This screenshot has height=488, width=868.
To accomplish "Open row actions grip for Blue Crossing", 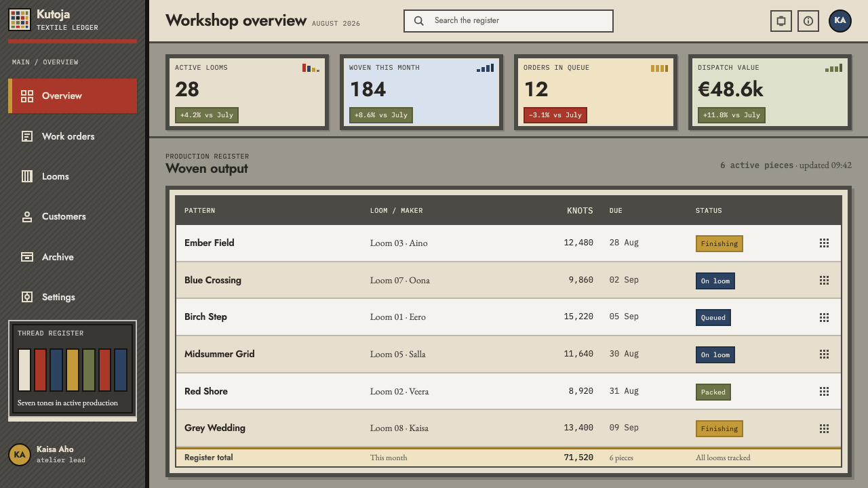I will [825, 281].
